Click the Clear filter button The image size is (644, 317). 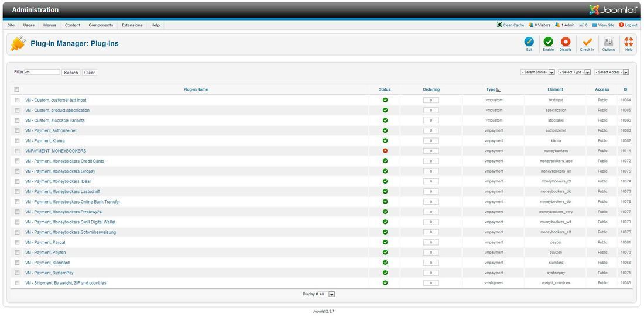pyautogui.click(x=90, y=73)
